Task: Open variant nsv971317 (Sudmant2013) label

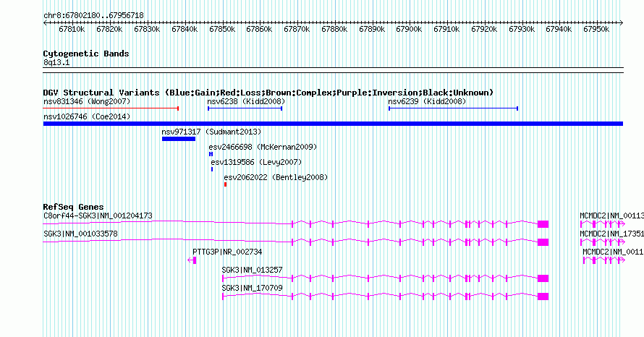Action: 211,132
